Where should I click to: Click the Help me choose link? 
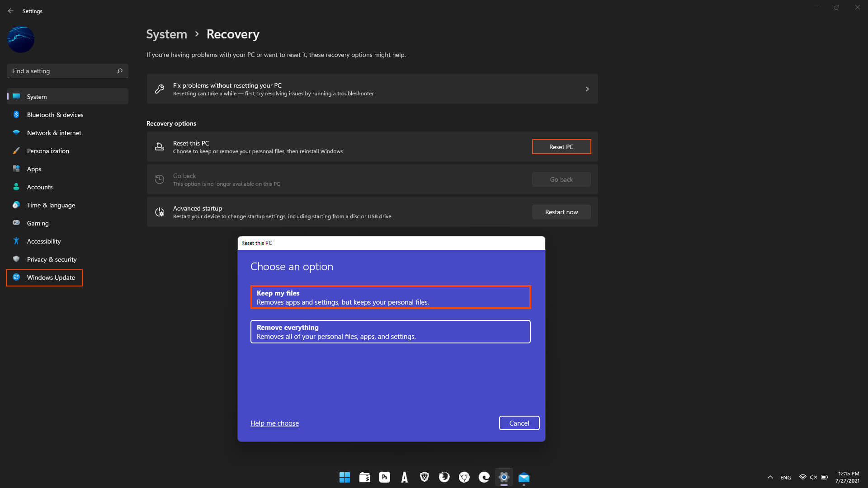(x=274, y=423)
